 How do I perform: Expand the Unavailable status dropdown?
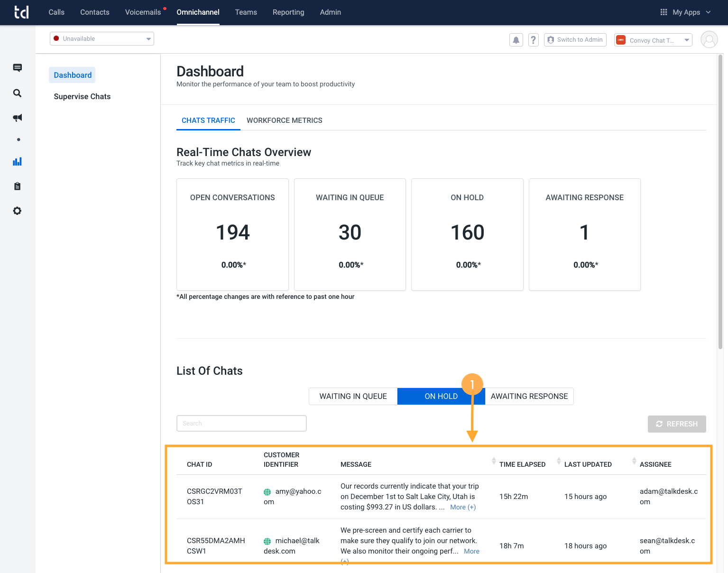click(102, 39)
